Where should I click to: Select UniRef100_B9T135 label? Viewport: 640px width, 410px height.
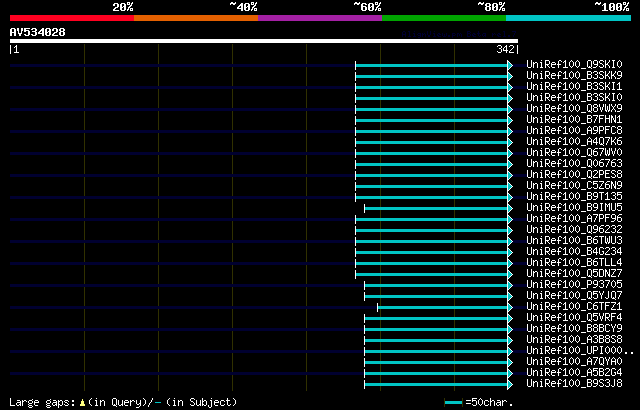(574, 197)
